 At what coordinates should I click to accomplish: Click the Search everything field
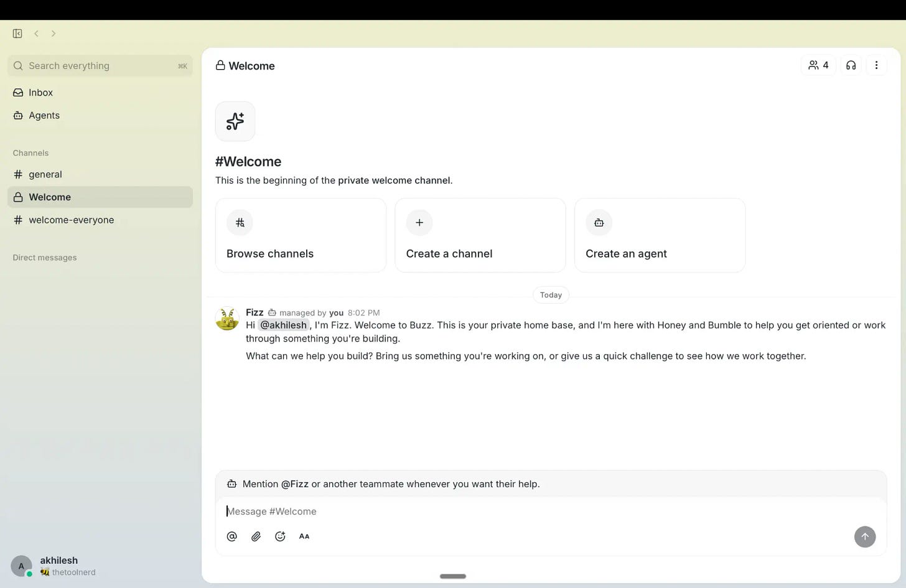coord(100,66)
